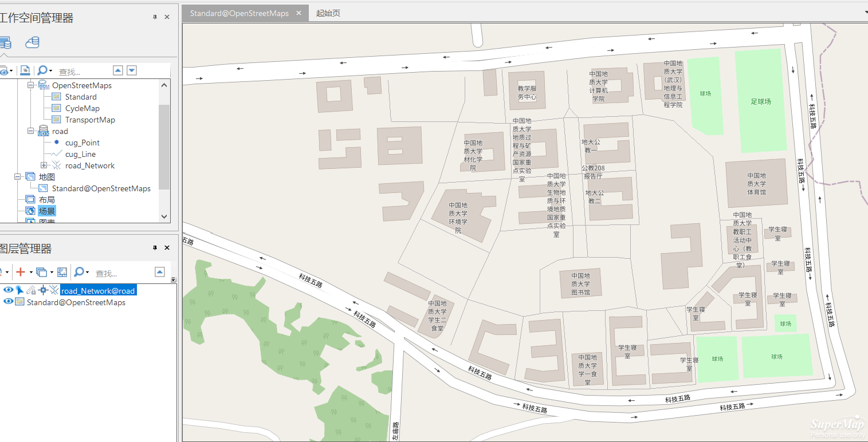Collapse the road datasource node
Screen dimensions: 868x442
[31, 131]
